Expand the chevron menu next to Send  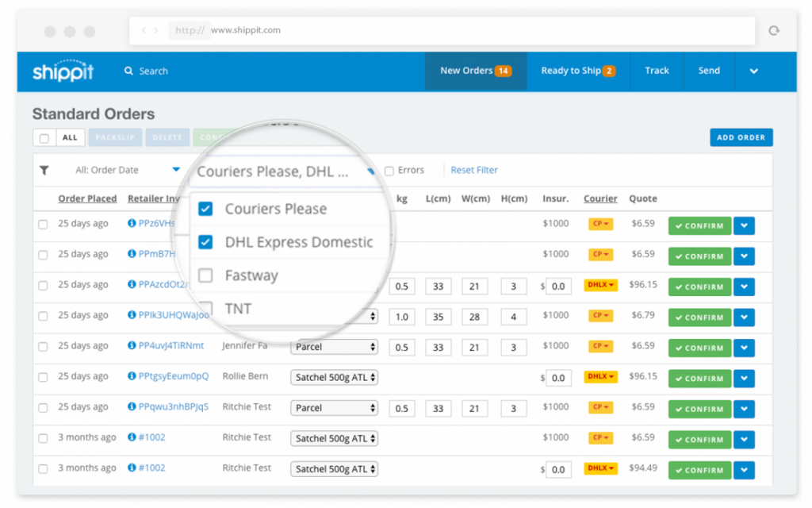(x=753, y=71)
